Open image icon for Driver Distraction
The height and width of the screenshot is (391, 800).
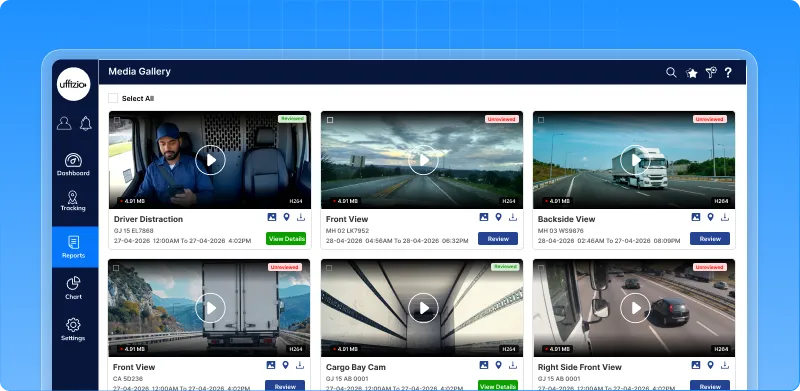pyautogui.click(x=272, y=217)
